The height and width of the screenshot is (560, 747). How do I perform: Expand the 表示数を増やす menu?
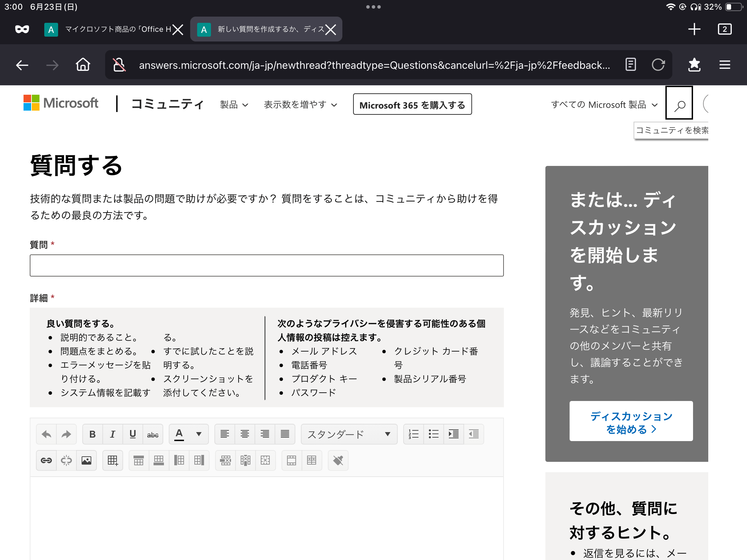(300, 105)
